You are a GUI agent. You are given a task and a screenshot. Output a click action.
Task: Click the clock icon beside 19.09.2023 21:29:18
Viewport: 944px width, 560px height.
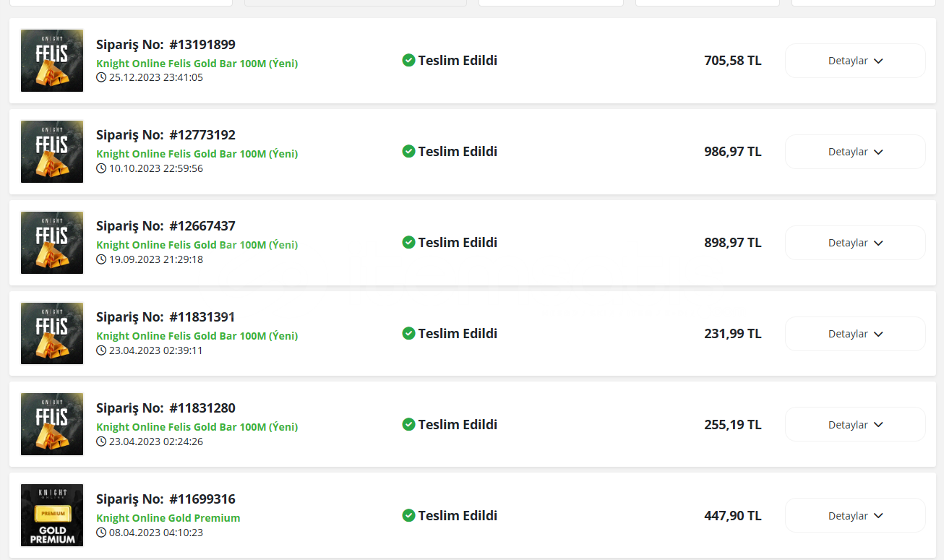(101, 259)
